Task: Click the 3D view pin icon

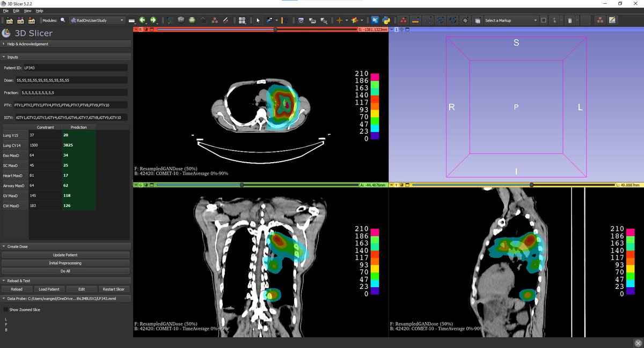Action: (x=391, y=30)
